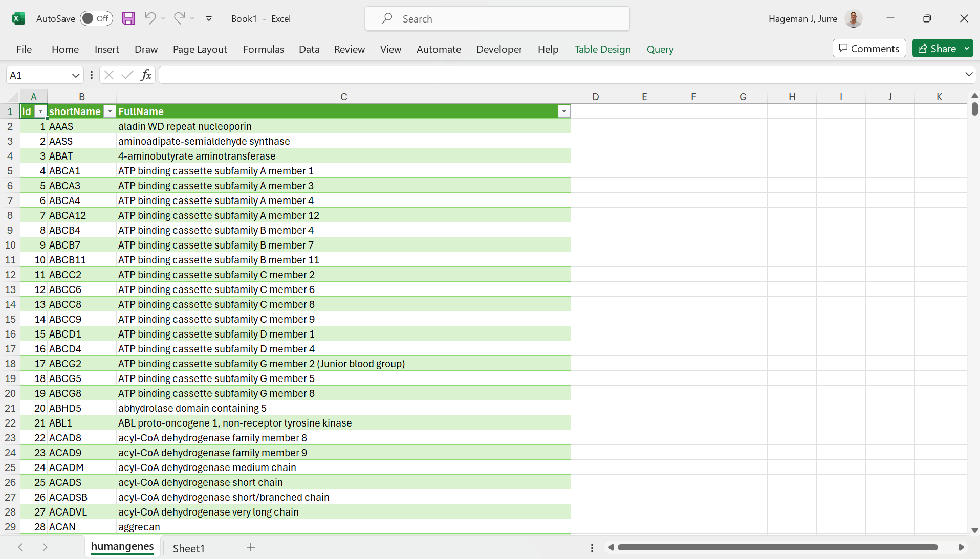
Task: Save the workbook using the Save icon
Action: tap(128, 18)
